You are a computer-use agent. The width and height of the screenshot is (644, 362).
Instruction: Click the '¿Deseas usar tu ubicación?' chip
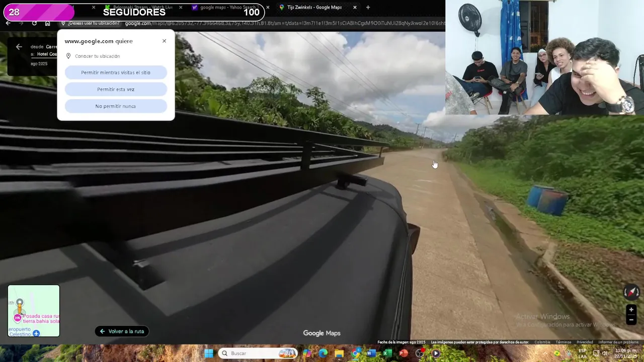(91, 23)
